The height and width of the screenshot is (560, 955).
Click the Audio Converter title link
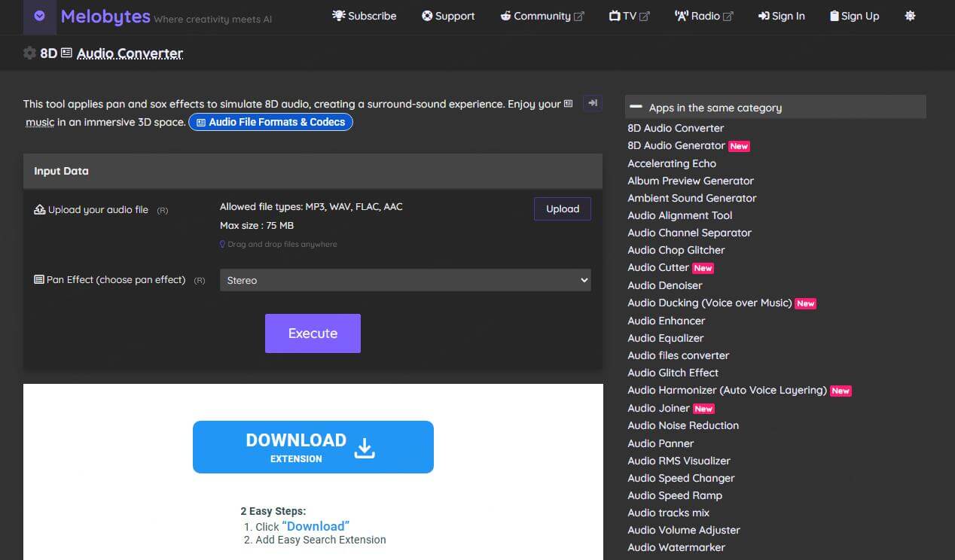tap(130, 53)
